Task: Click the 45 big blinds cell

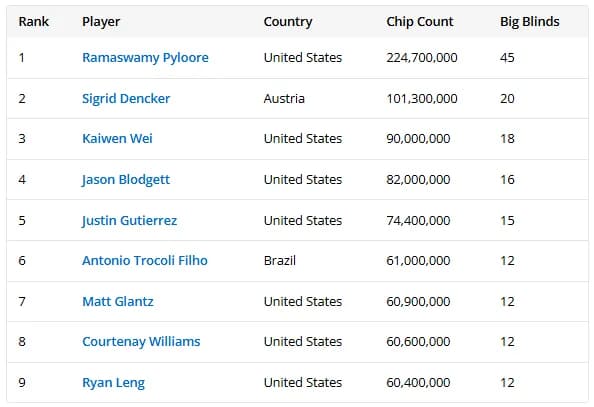Action: tap(507, 58)
